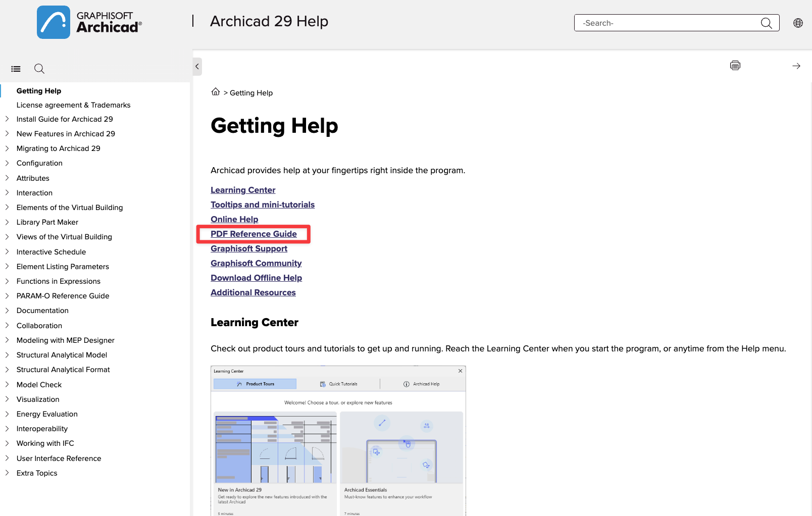This screenshot has width=812, height=516.
Task: Expand New Features in Archicad 29
Action: (x=7, y=134)
